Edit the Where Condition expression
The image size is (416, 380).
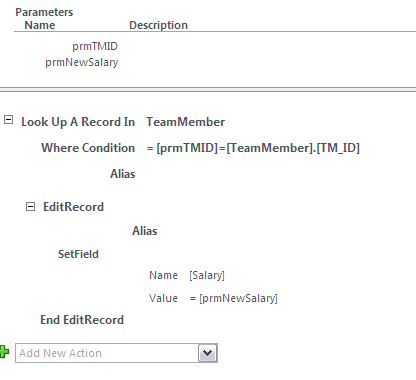(x=253, y=148)
